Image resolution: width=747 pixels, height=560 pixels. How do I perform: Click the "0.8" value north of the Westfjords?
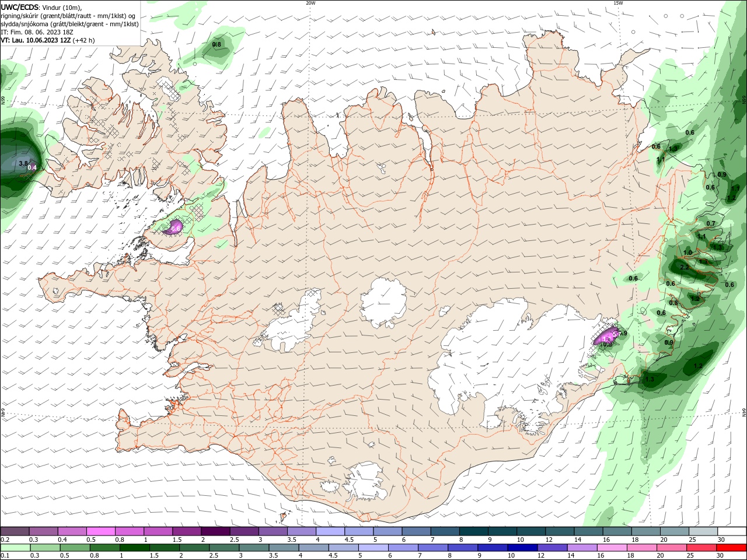pyautogui.click(x=217, y=44)
